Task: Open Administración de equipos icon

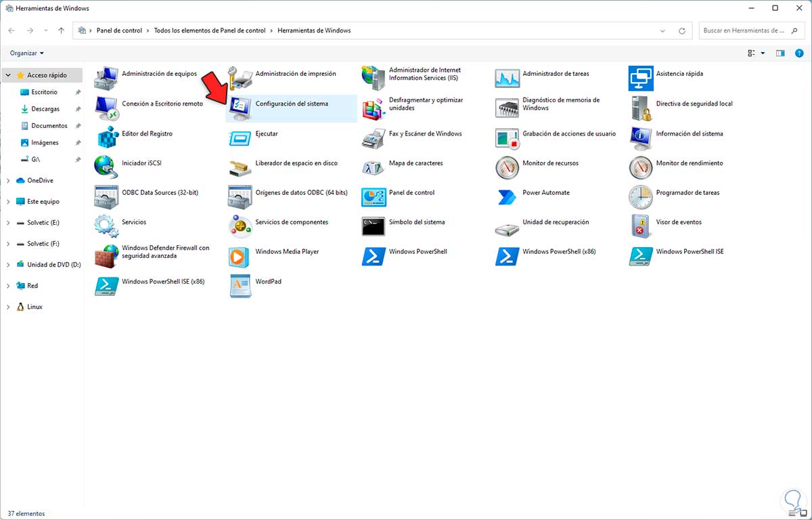Action: pyautogui.click(x=106, y=79)
